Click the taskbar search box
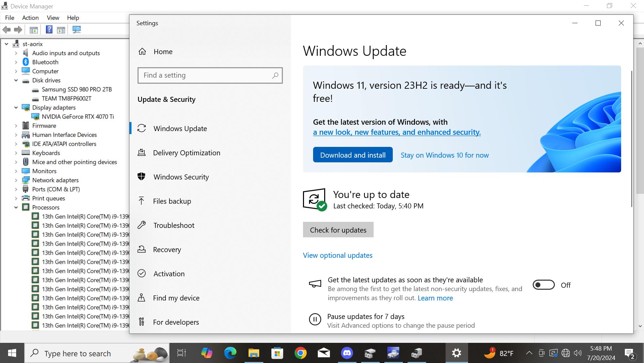The height and width of the screenshot is (363, 644). pyautogui.click(x=97, y=353)
